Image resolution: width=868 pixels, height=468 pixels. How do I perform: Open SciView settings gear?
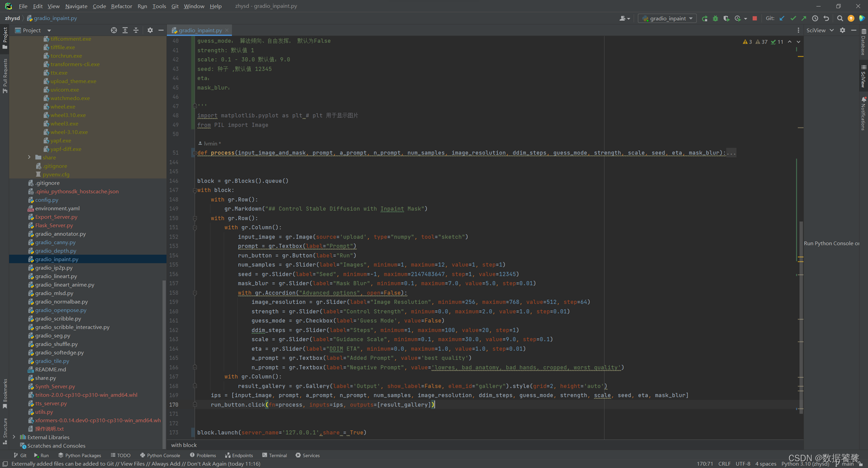point(843,31)
